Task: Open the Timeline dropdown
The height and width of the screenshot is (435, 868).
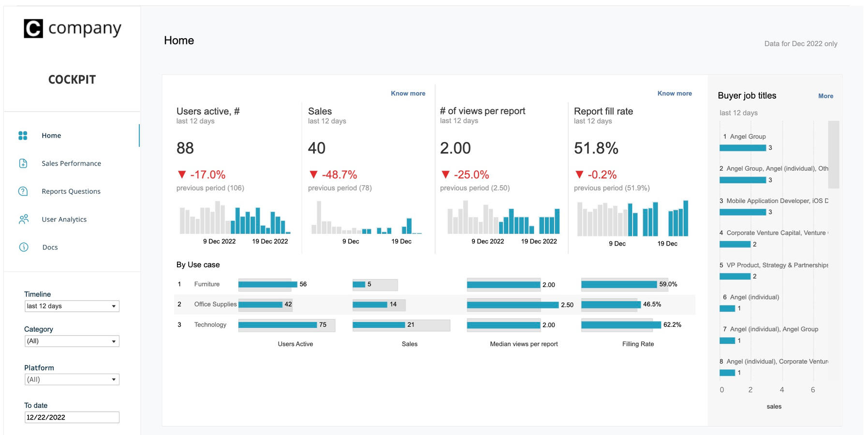Action: coord(72,306)
